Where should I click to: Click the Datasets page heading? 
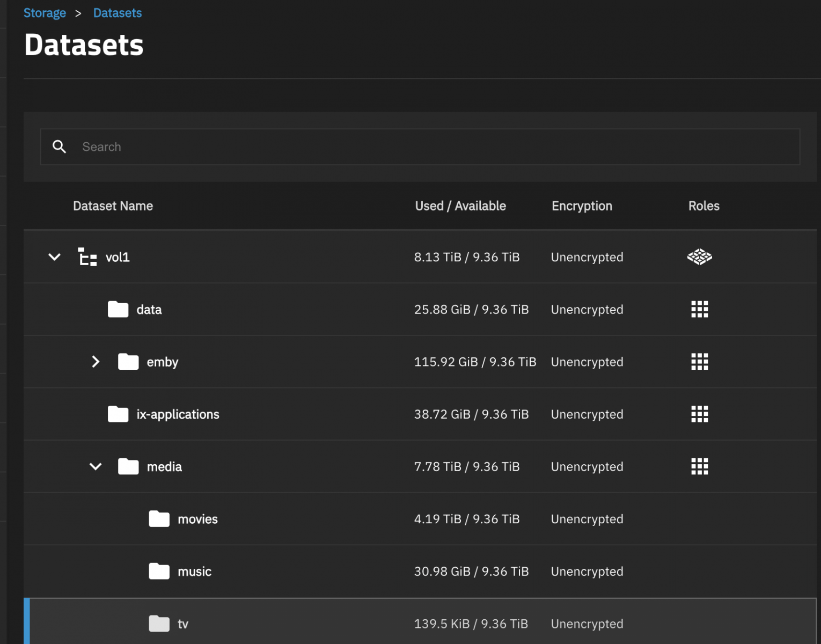pos(84,45)
